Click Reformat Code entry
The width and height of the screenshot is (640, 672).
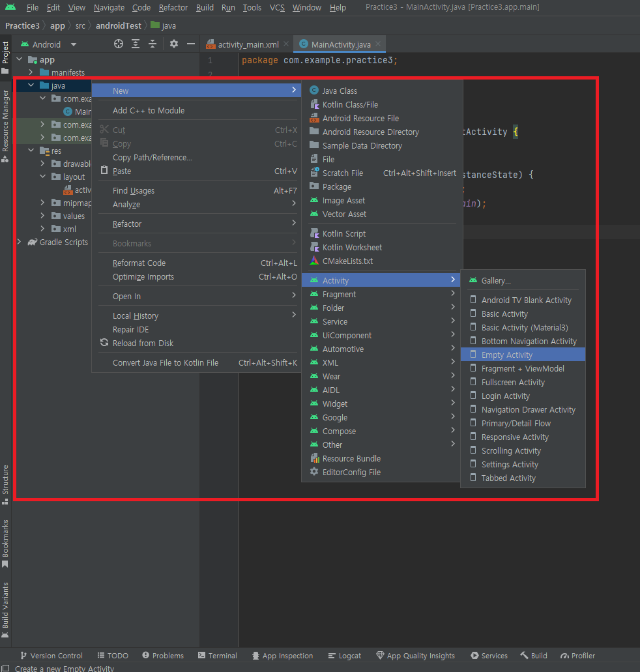[197, 263]
